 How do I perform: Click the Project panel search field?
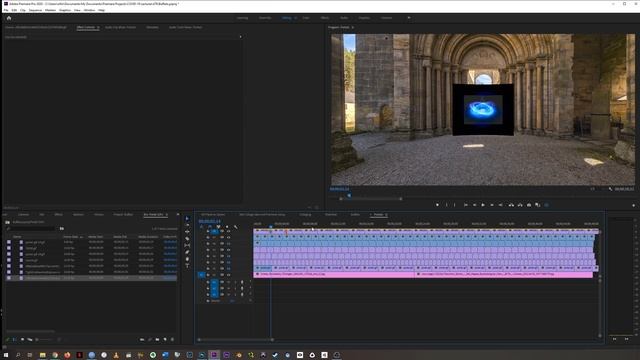[31, 229]
